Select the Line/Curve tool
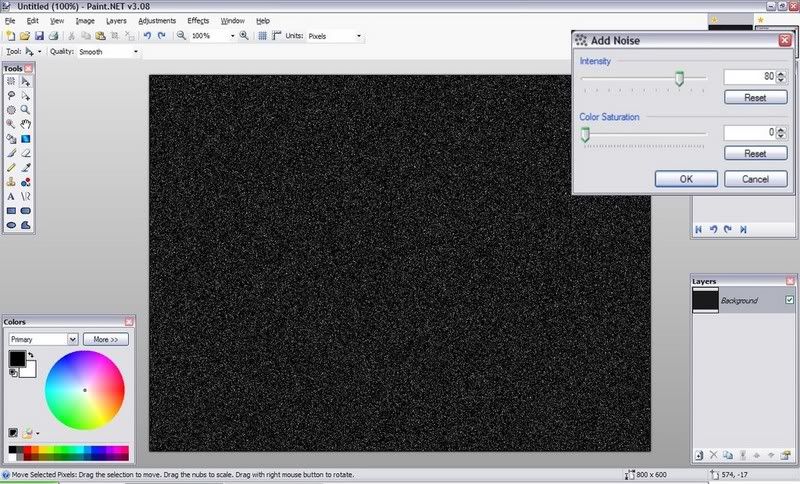Screen dimensions: 800x484 (26, 196)
